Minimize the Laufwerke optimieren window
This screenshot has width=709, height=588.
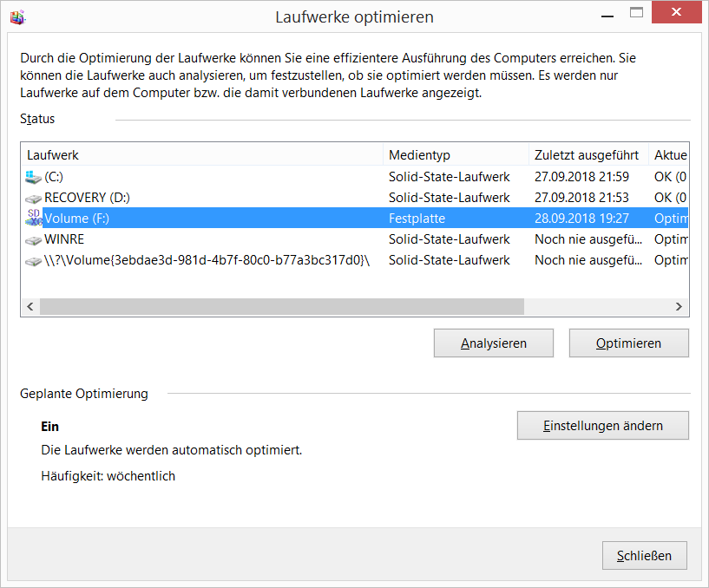[607, 16]
